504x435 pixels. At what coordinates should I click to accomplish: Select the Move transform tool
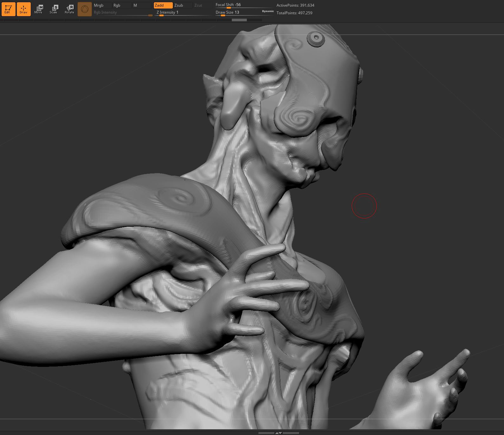pyautogui.click(x=38, y=9)
